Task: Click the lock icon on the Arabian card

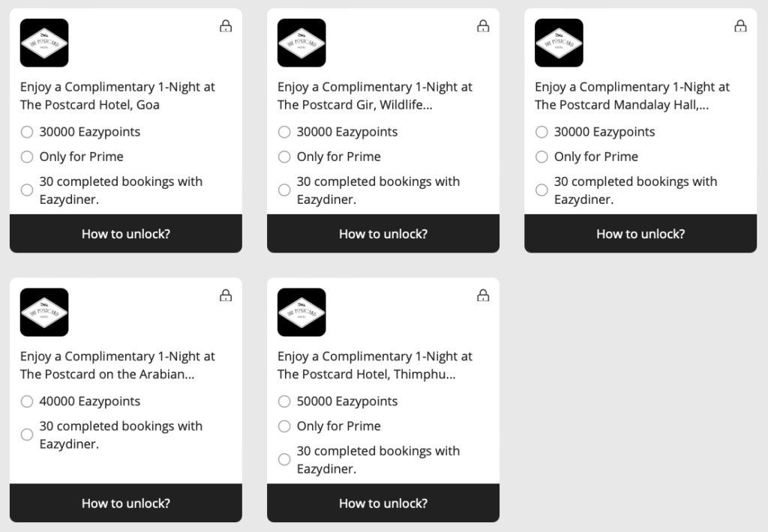Action: tap(226, 295)
